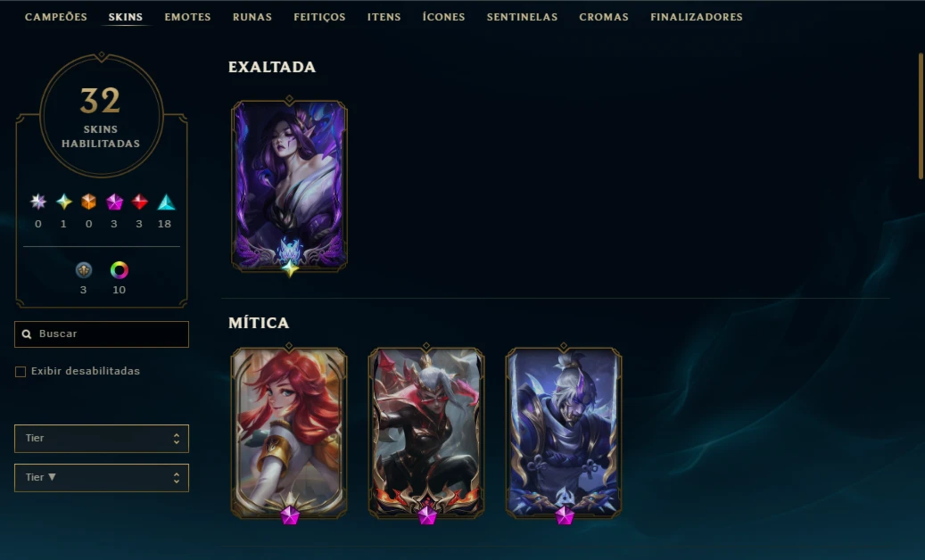The height and width of the screenshot is (560, 925).
Task: Click the Mítica pink gem tier icon
Action: (x=114, y=202)
